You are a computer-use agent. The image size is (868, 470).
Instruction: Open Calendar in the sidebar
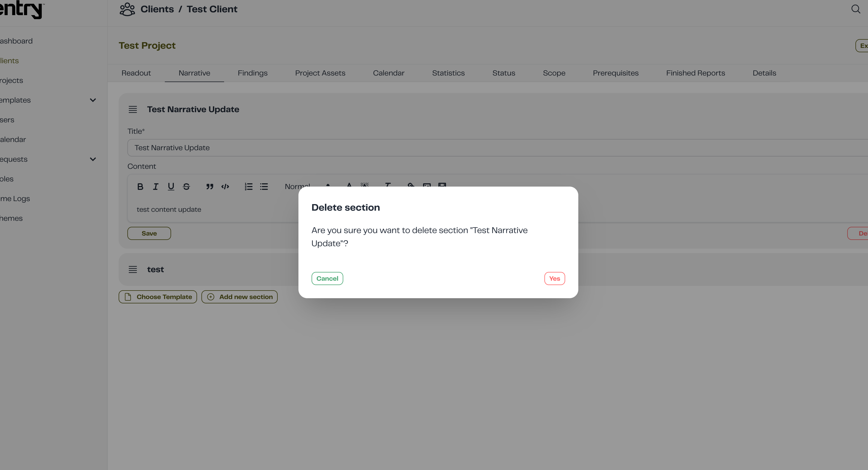point(13,139)
